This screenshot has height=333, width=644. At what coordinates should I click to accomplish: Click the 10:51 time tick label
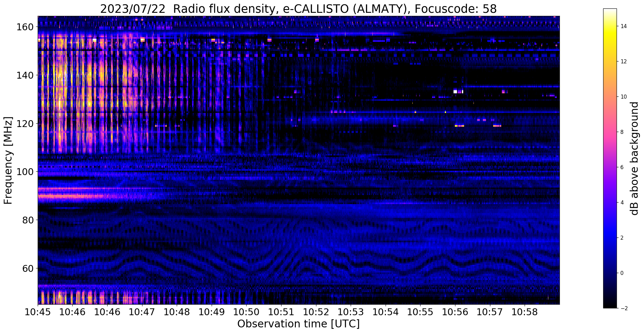point(281,312)
